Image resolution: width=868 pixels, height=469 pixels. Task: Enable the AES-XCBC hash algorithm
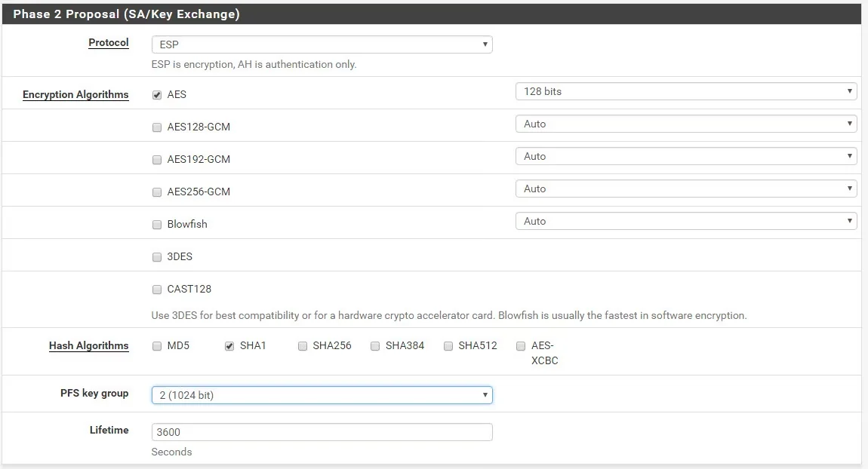(520, 345)
